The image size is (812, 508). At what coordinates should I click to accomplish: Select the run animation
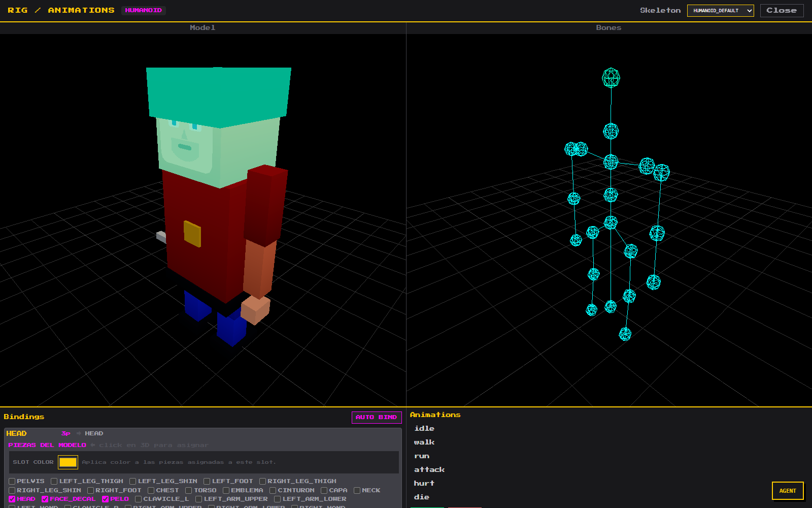point(422,456)
